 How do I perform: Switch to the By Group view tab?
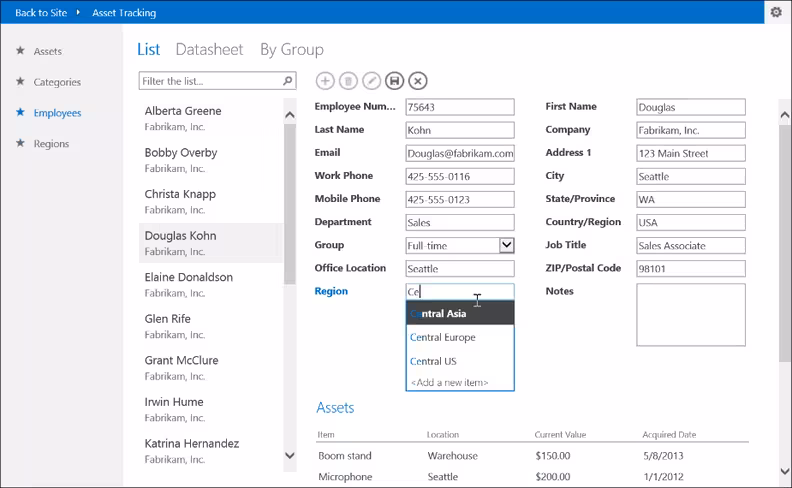[292, 50]
